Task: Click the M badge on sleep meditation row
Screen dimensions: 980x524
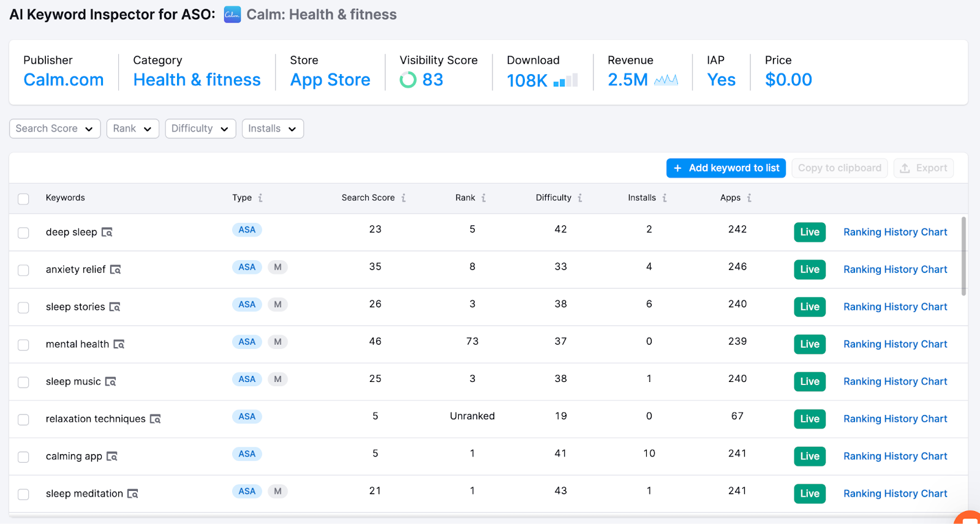Action: pos(278,491)
